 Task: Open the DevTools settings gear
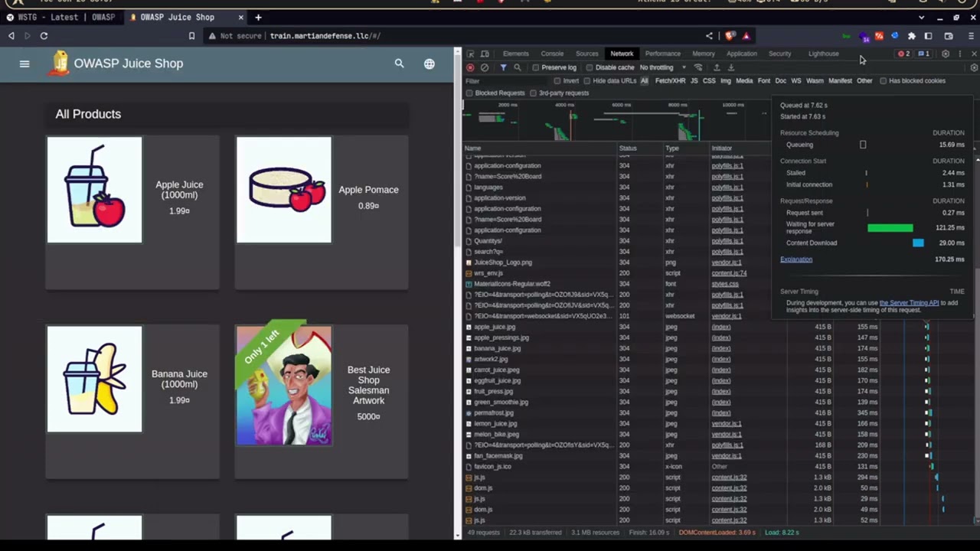(x=946, y=54)
